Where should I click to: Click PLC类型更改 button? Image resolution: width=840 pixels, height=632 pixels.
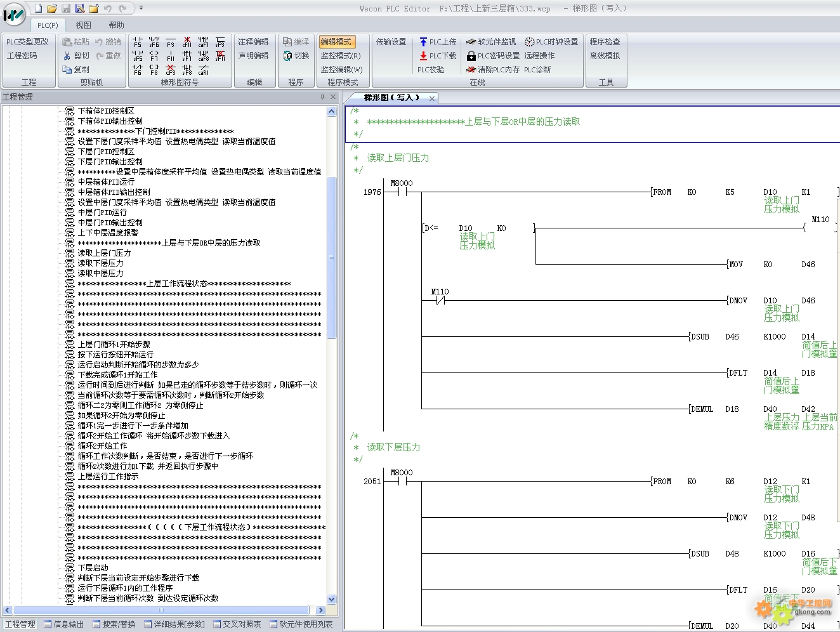(27, 42)
